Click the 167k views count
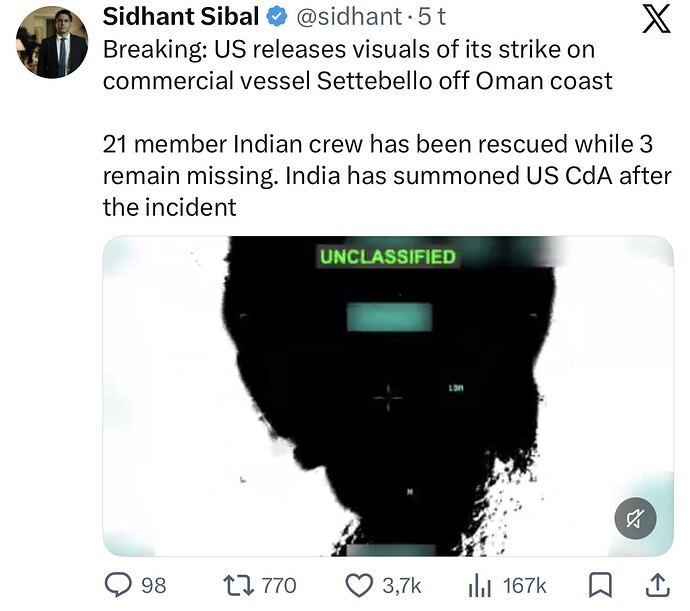Viewport: 690px width, 611px height. (x=525, y=586)
